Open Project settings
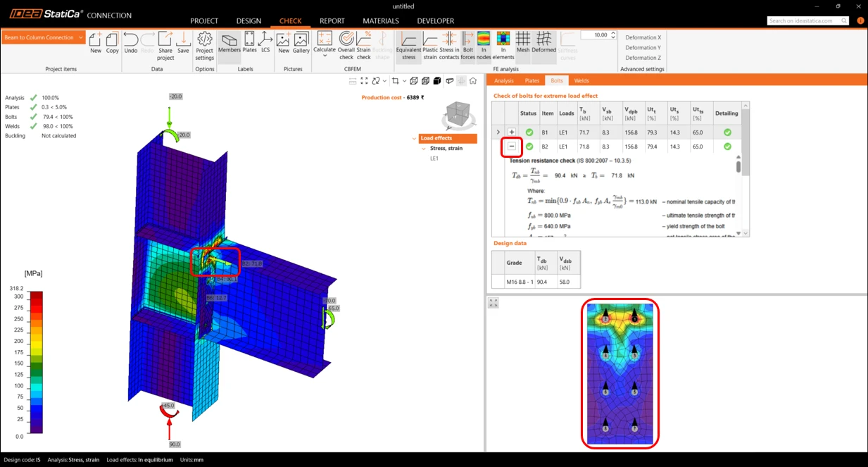This screenshot has height=467, width=868. pyautogui.click(x=204, y=46)
